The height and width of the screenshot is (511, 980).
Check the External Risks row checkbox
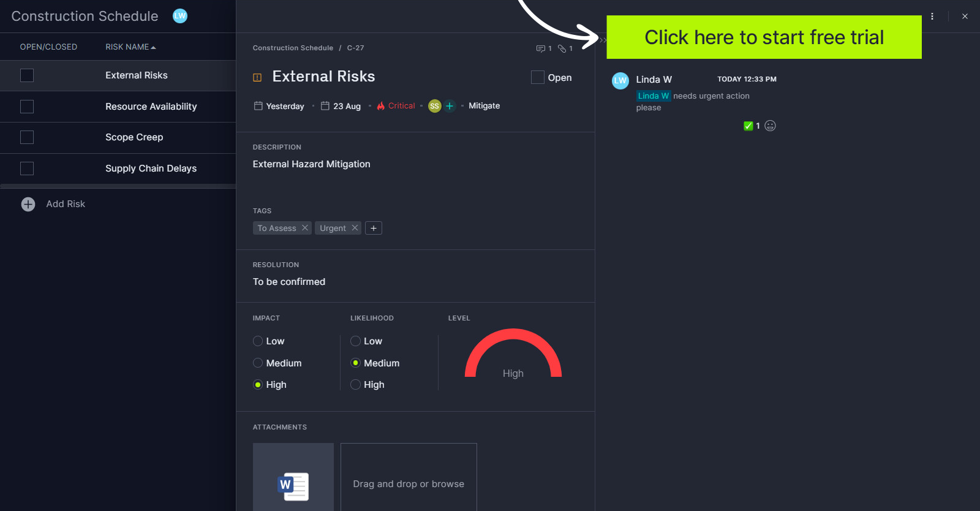[27, 75]
